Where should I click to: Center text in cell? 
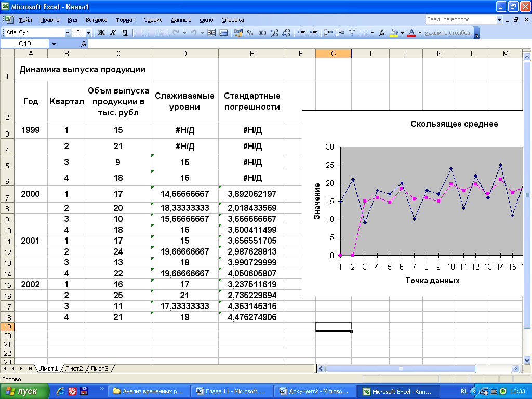pyautogui.click(x=152, y=33)
